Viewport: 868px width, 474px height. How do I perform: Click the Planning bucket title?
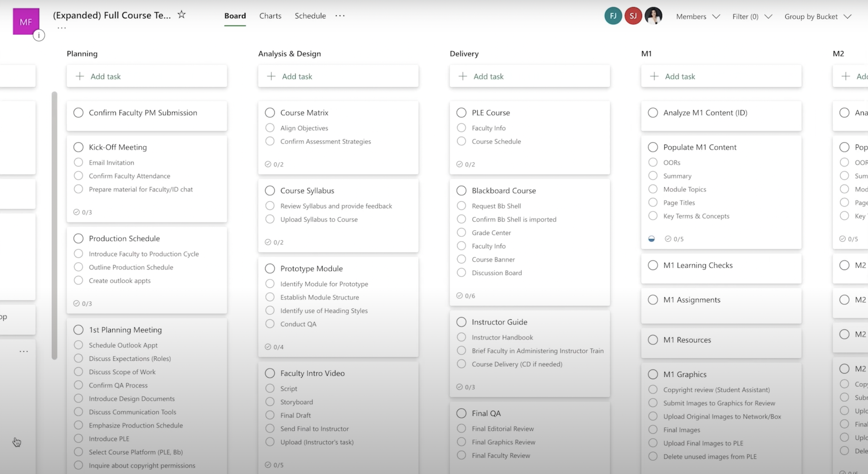click(x=82, y=53)
